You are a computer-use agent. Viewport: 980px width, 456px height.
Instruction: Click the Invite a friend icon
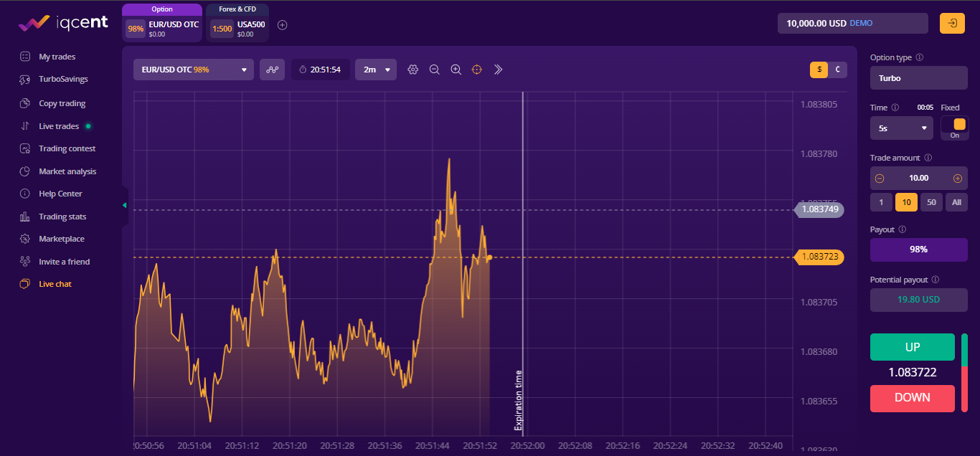25,262
